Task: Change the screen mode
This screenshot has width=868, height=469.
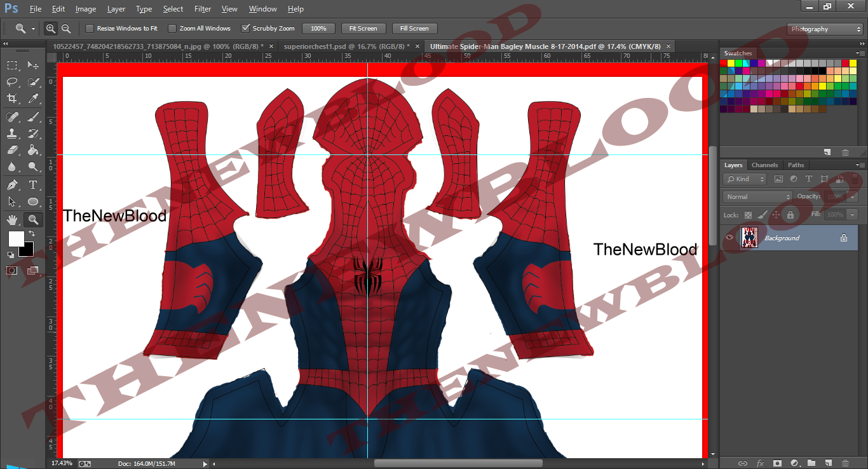Action: coord(33,270)
